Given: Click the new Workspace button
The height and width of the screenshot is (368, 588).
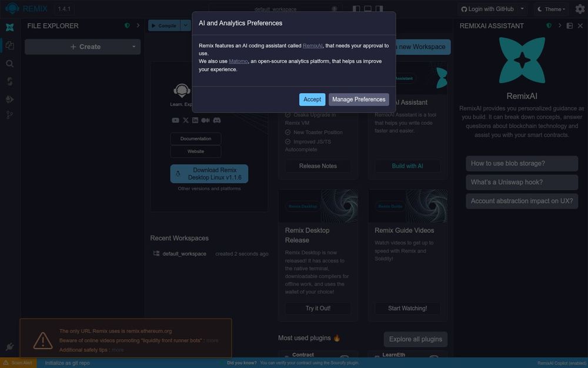Looking at the screenshot, I should pos(422,47).
